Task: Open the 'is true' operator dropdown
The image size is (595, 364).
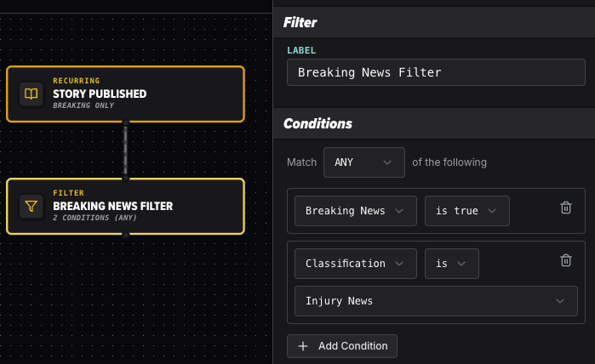Action: coord(466,211)
